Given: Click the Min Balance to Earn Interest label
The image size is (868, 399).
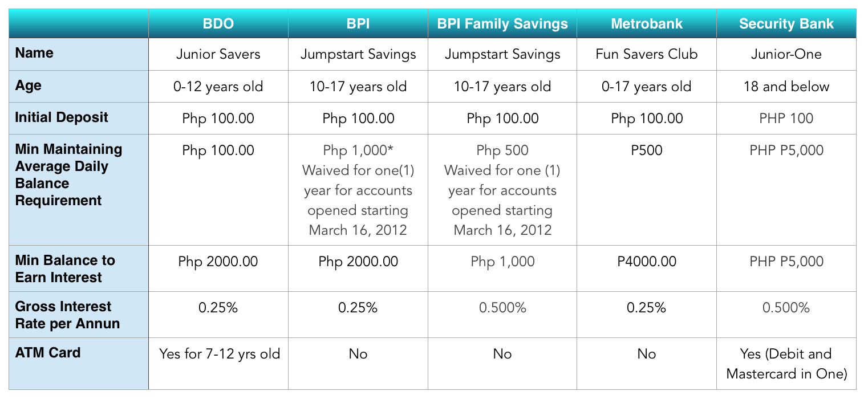Looking at the screenshot, I should [65, 269].
